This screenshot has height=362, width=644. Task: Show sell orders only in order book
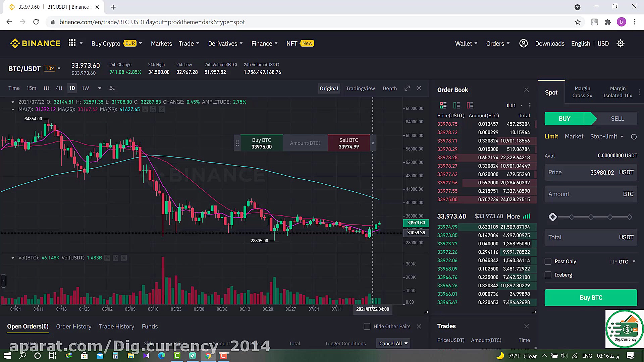click(x=470, y=105)
